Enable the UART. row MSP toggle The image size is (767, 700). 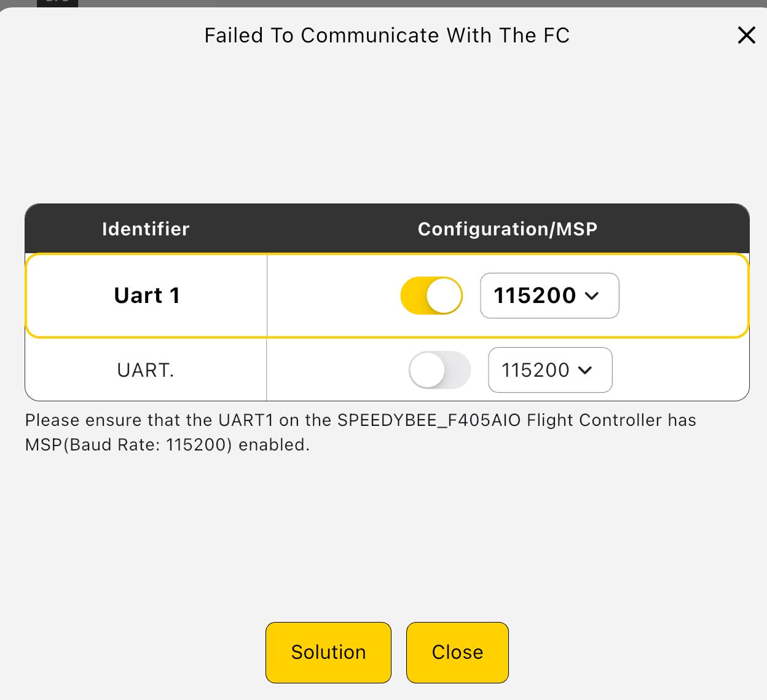coord(439,370)
